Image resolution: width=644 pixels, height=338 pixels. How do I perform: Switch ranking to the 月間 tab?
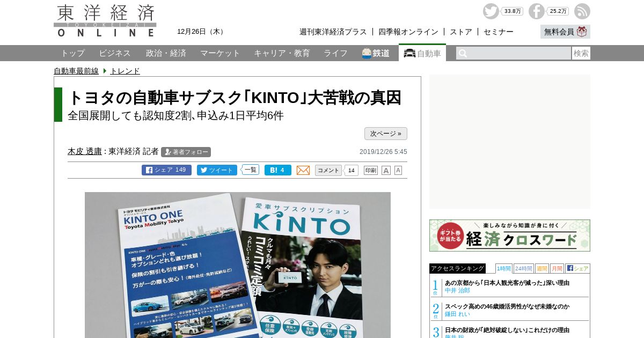coord(557,268)
